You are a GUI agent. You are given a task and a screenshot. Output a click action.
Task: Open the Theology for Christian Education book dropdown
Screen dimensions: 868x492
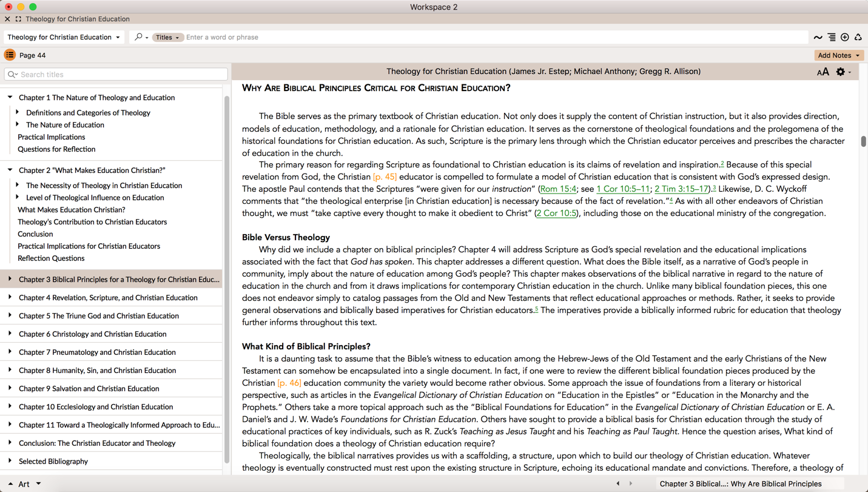click(64, 37)
